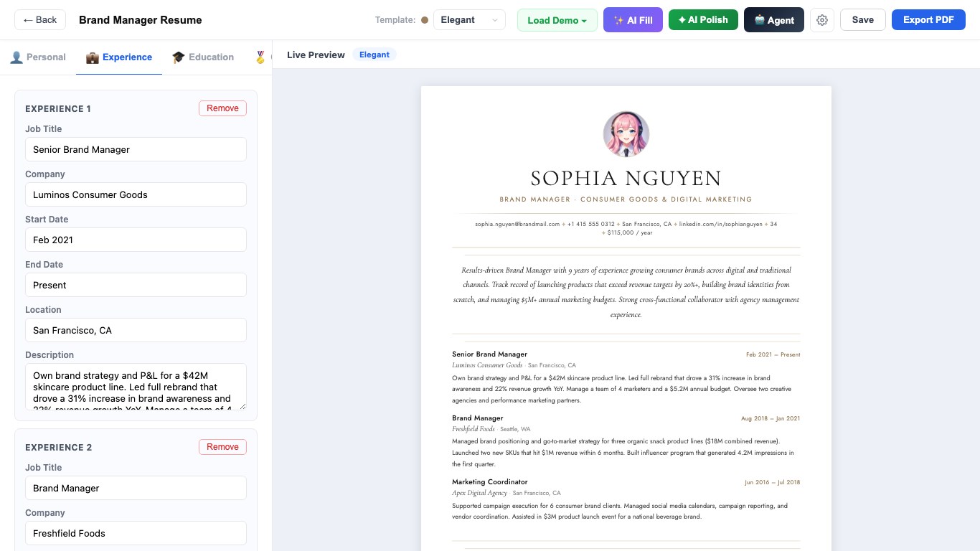Click the Experience 1 section heading
This screenshot has width=980, height=551.
click(58, 109)
